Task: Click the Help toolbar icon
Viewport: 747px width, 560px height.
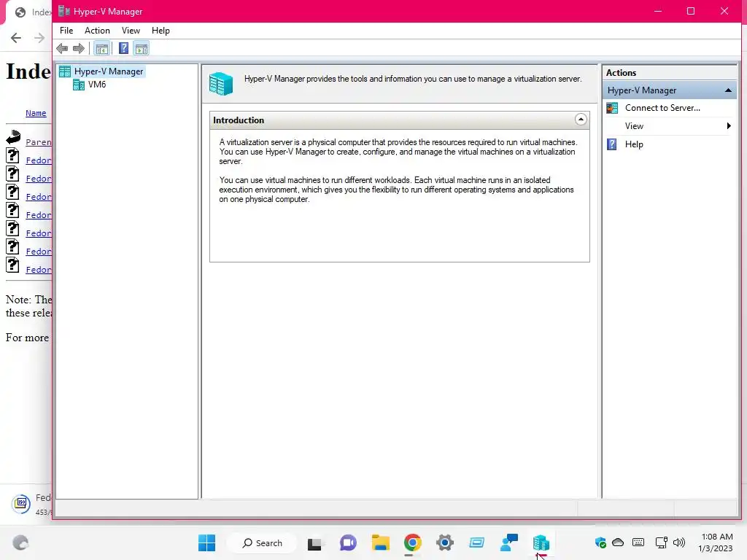Action: pyautogui.click(x=123, y=48)
